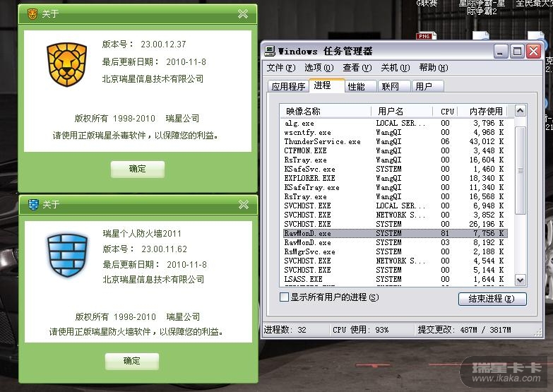Click the 提交更改 487M / 3817M status entry
The width and height of the screenshot is (553, 392).
[464, 330]
